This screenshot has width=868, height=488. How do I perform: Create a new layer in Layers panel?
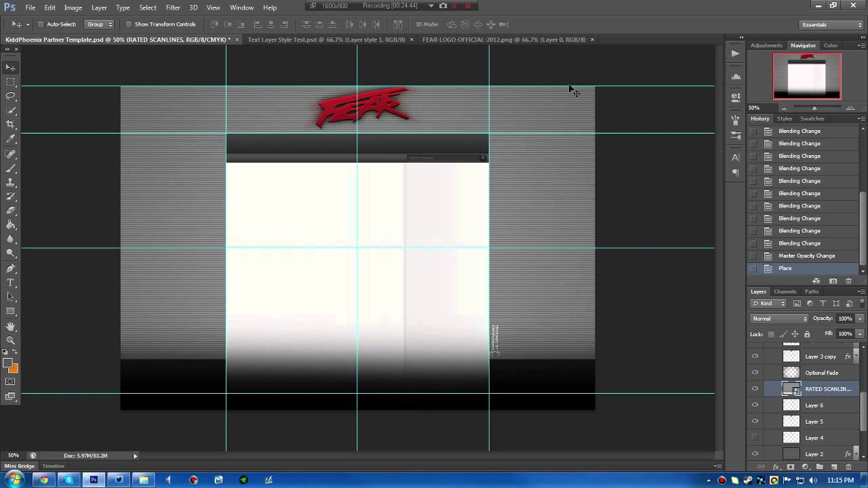834,467
